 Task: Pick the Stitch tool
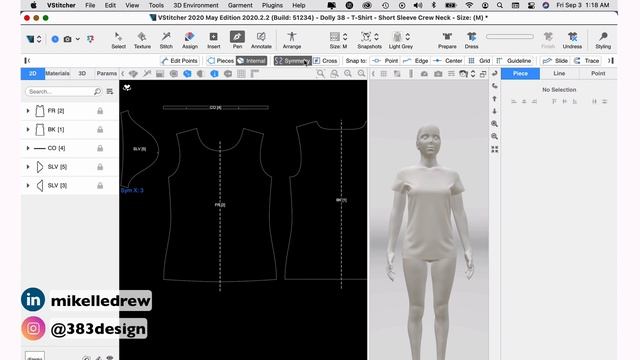(x=166, y=40)
